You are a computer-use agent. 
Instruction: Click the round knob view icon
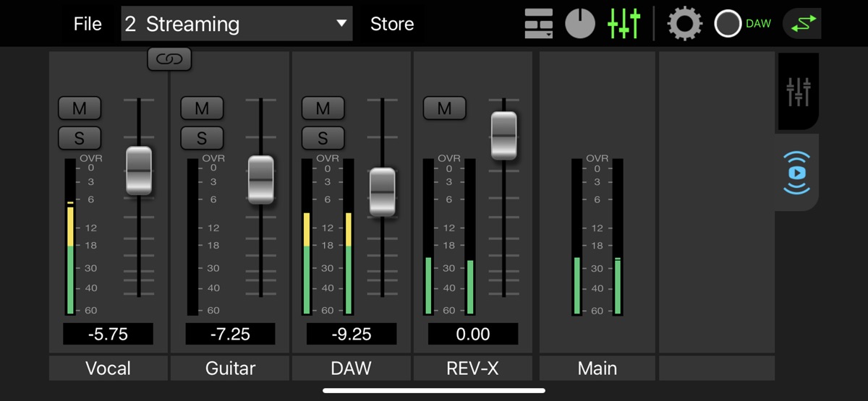580,24
